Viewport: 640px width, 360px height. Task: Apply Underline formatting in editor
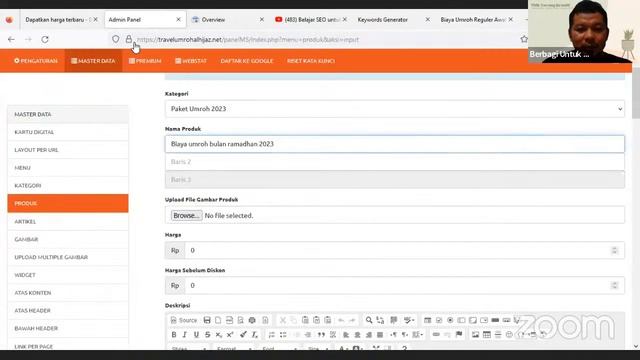tap(196, 335)
